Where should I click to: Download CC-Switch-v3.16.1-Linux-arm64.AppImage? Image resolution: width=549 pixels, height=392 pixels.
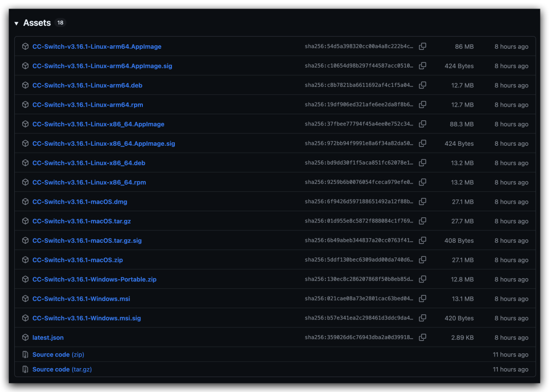[97, 47]
